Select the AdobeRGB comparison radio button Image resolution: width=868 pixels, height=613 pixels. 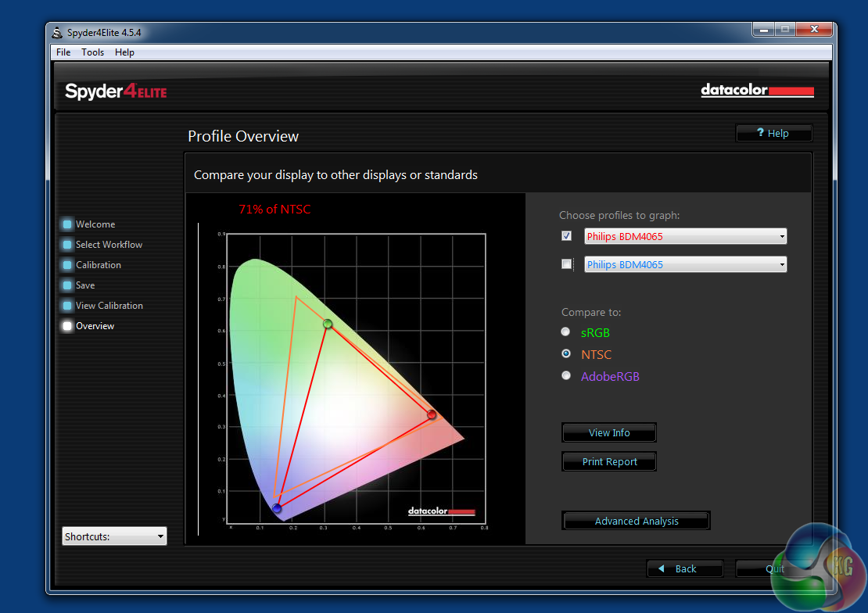[x=566, y=376]
